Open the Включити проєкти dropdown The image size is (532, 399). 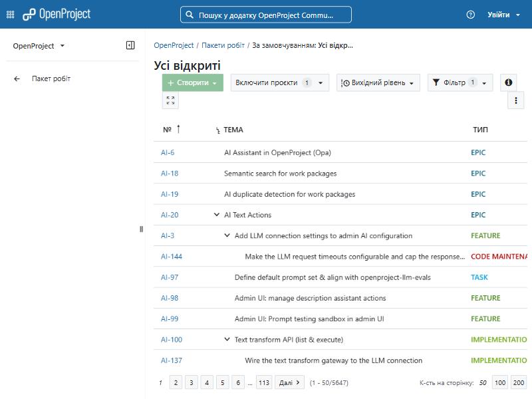279,82
